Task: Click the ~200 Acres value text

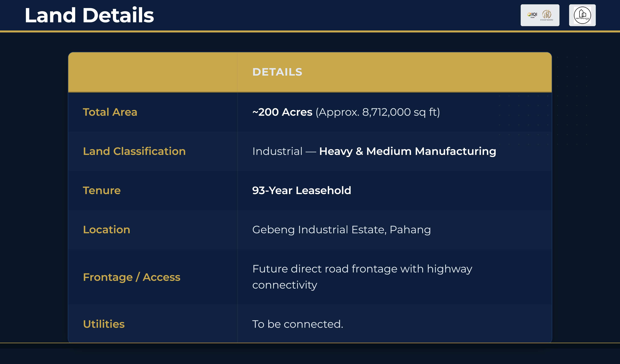Action: [282, 112]
